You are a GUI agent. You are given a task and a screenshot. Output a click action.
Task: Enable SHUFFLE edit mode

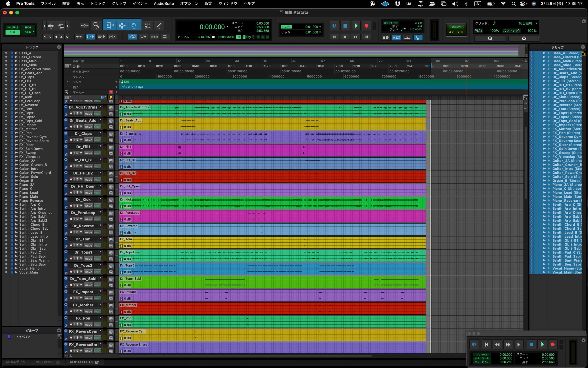coord(13,28)
